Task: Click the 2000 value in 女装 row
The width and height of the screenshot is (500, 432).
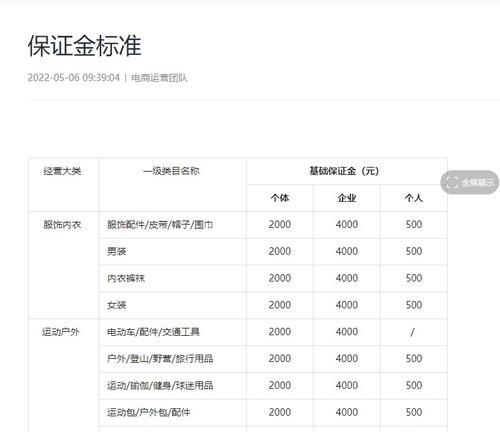Action: (x=280, y=305)
